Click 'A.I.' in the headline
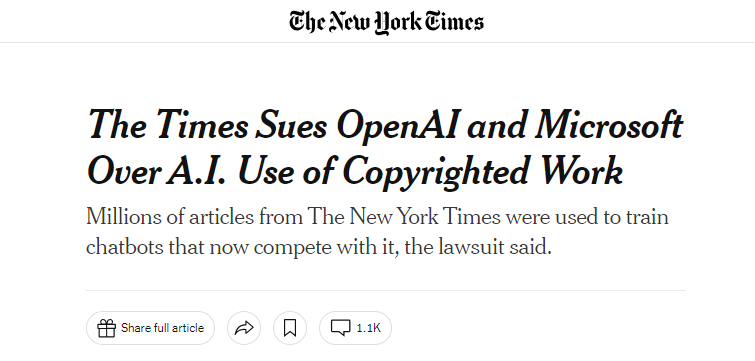 (x=198, y=170)
